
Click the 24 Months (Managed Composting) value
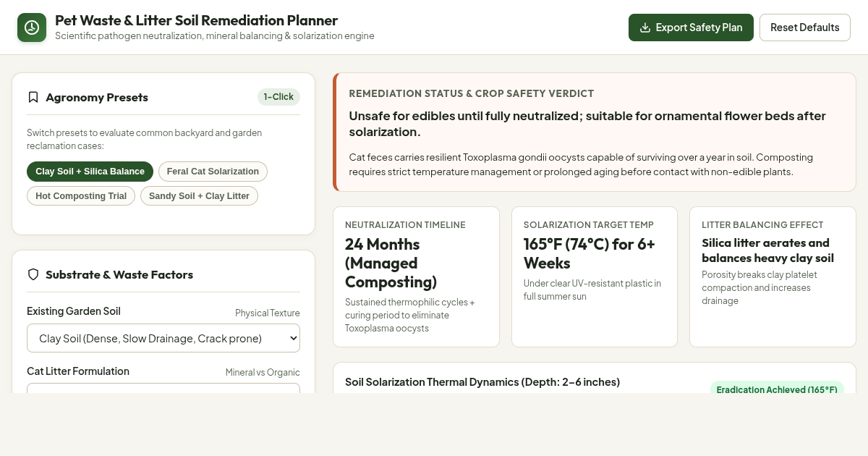coord(393,263)
